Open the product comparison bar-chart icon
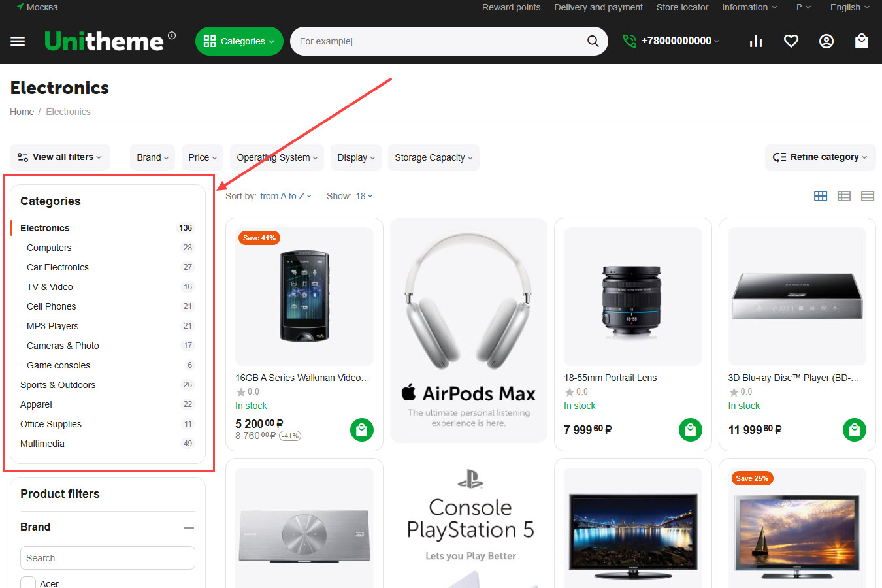 (x=756, y=41)
